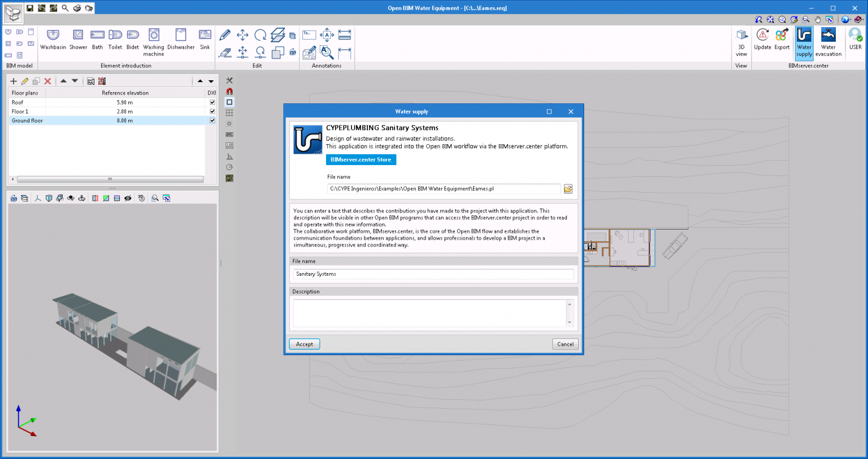Delete floor plan with red X icon
The image size is (868, 459).
(x=48, y=81)
